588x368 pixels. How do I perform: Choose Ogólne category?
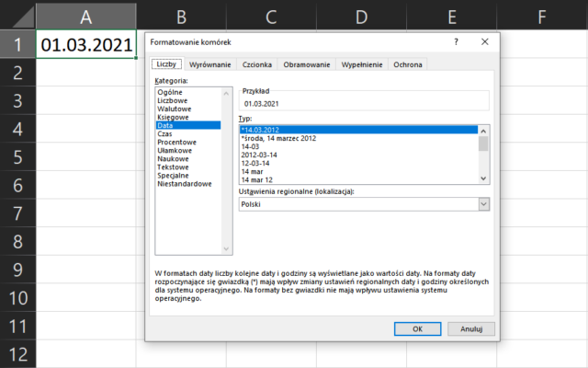[x=187, y=92]
